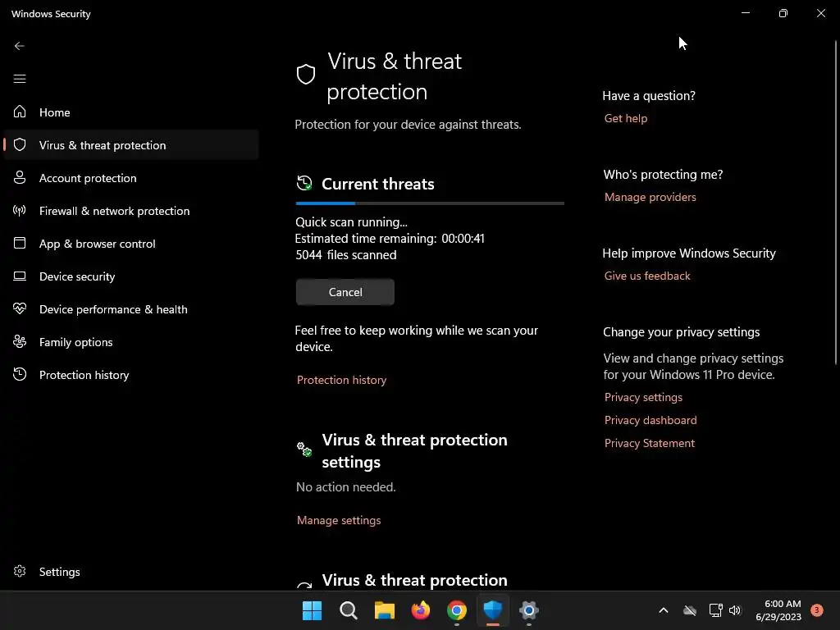Click 'Virus & threat protection settings' heading
Viewport: 840px width, 630px height.
(414, 450)
